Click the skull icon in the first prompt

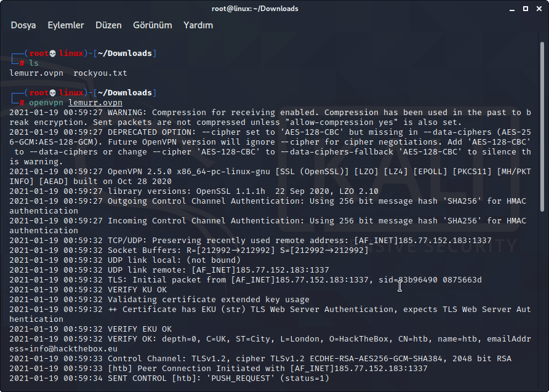coord(52,54)
